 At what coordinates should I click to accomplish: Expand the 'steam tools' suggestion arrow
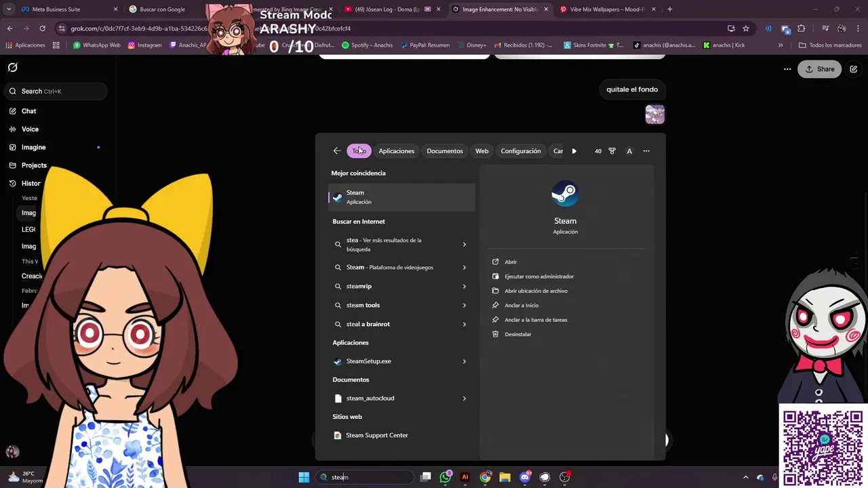(464, 306)
